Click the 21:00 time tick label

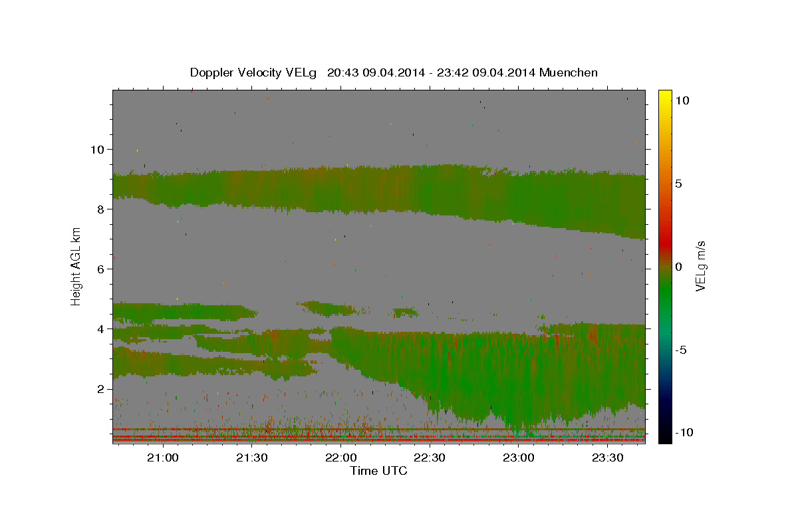click(x=162, y=458)
